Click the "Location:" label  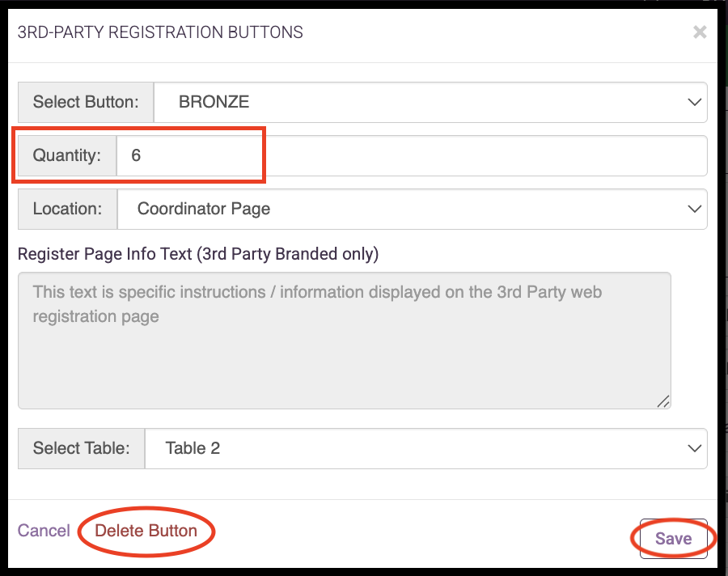pos(67,209)
